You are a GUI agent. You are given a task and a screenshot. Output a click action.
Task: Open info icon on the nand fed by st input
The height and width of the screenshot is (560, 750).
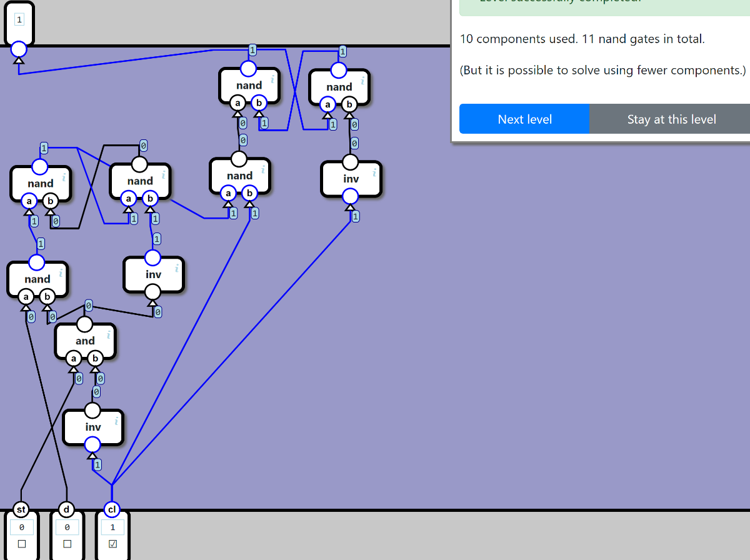click(x=61, y=272)
